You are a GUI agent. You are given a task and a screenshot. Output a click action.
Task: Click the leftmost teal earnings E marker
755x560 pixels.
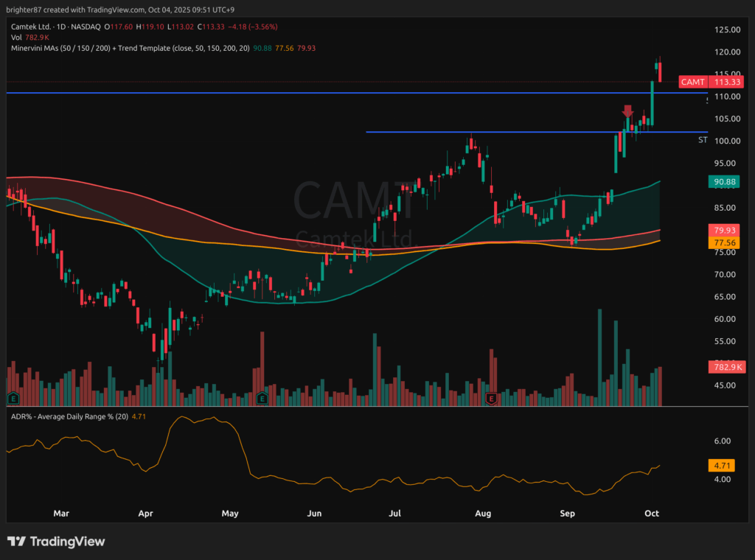pyautogui.click(x=13, y=399)
